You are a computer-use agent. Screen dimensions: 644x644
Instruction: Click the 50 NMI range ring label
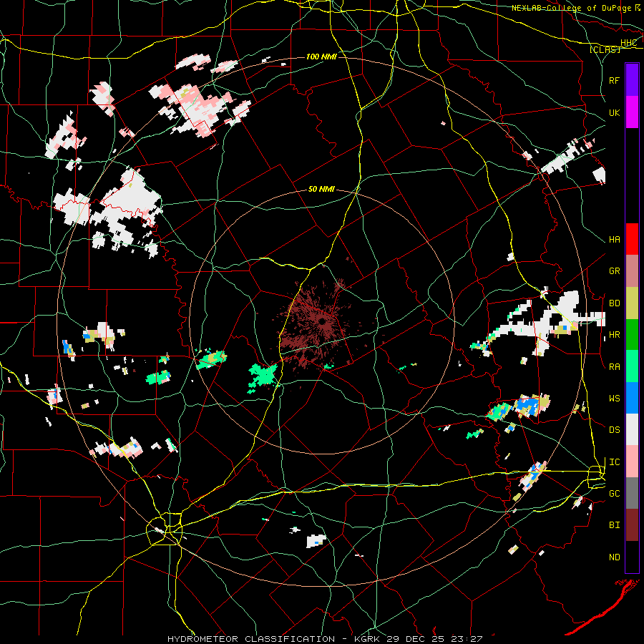coord(321,190)
